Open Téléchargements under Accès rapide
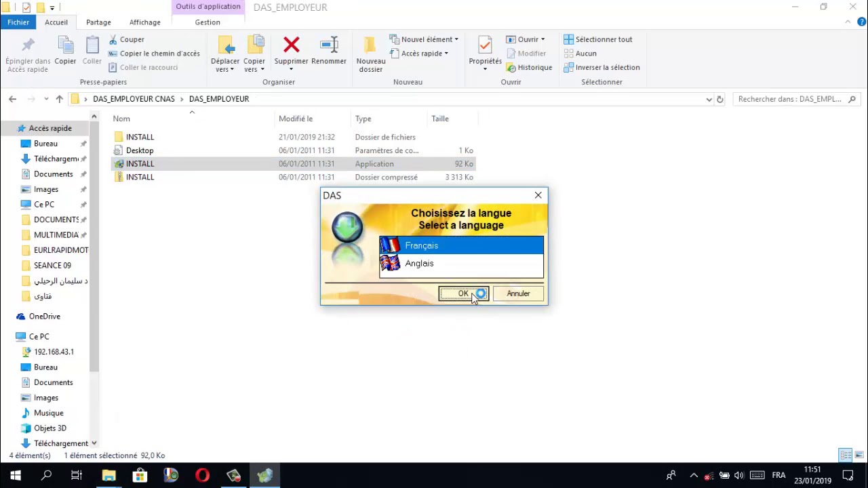Image resolution: width=868 pixels, height=488 pixels. tap(56, 159)
